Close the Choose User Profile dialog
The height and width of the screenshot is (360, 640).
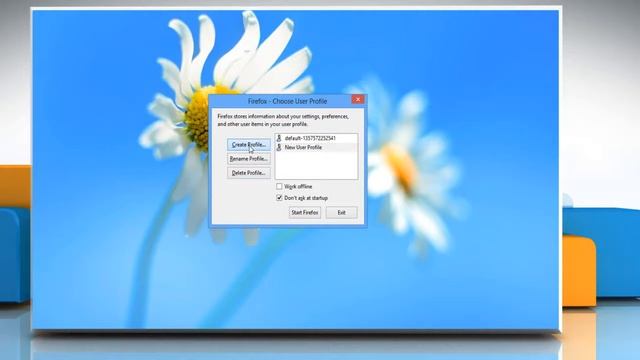pyautogui.click(x=358, y=100)
